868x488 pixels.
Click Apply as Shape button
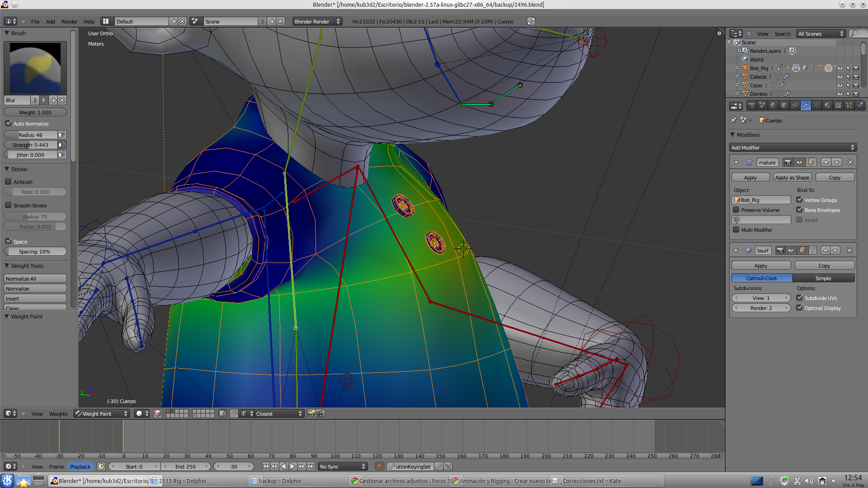pos(792,178)
